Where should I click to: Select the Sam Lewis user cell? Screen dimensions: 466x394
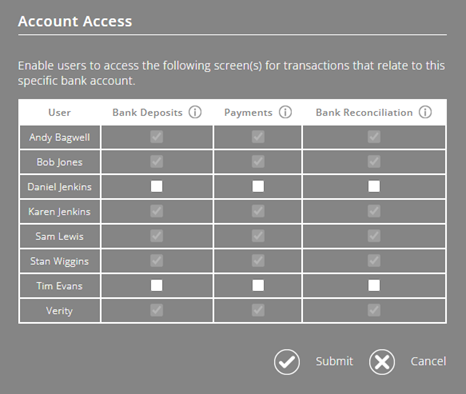[x=60, y=236]
